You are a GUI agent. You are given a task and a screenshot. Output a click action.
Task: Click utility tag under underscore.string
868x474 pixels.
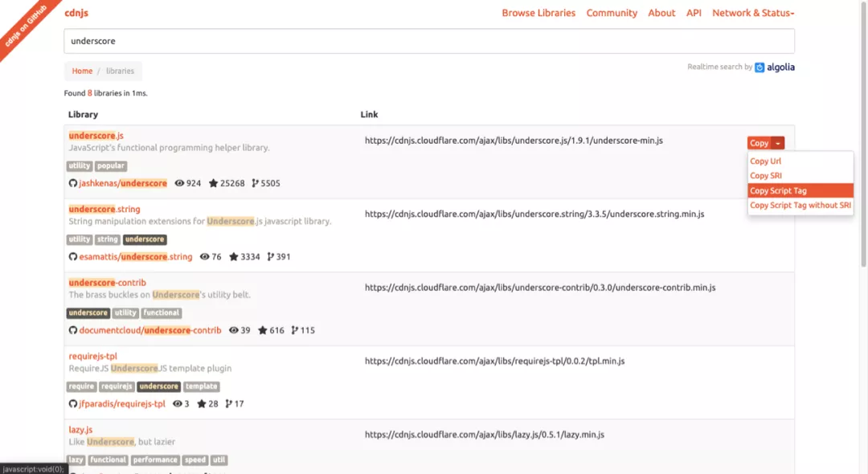[79, 239]
